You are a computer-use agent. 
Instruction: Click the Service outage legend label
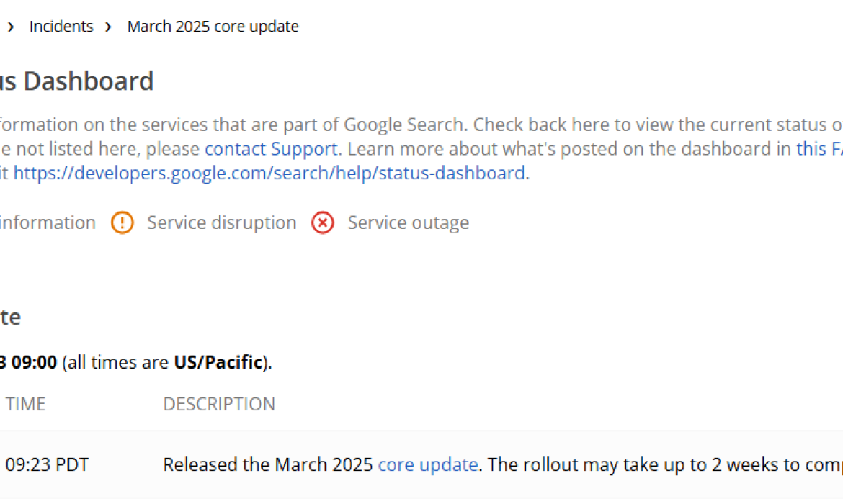coord(408,222)
